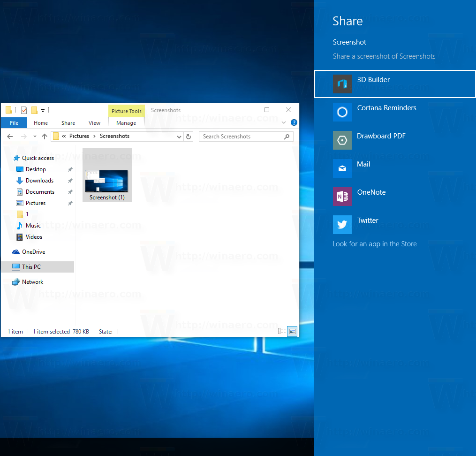Image resolution: width=476 pixels, height=456 pixels.
Task: Open recent locations dropdown arrow
Action: (35, 137)
